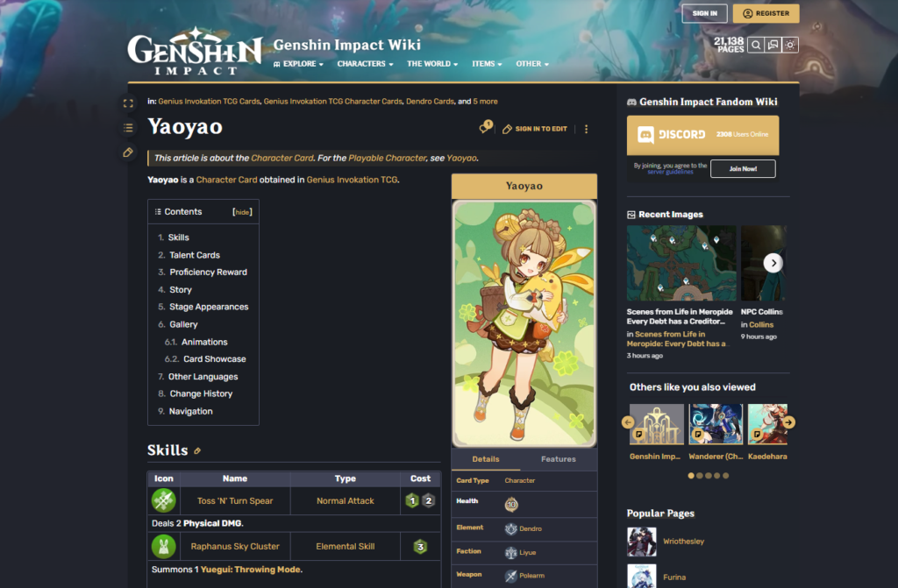This screenshot has width=898, height=588.
Task: Click the Dendro element icon
Action: coord(511,529)
